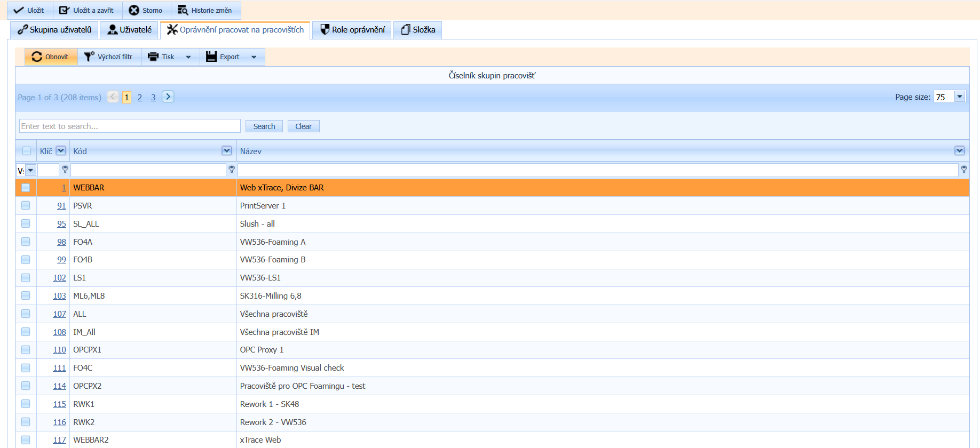This screenshot has width=980, height=448.
Task: Open the Název column header dropdown
Action: tap(959, 151)
